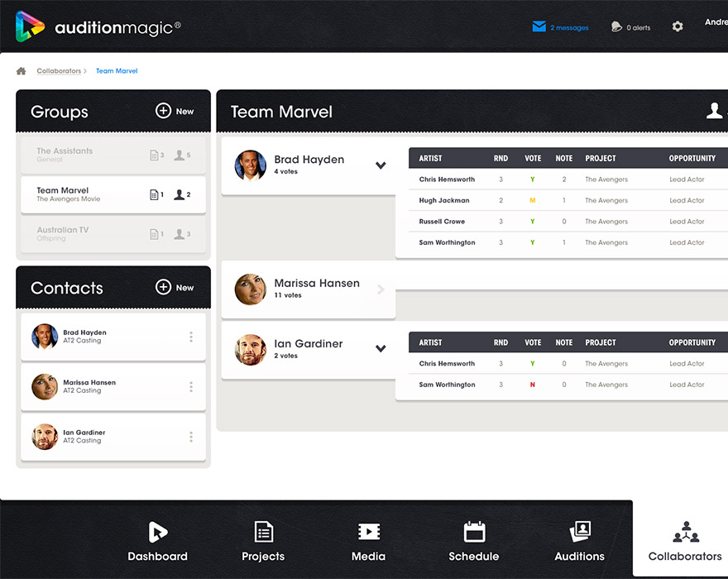Click Brad Hayden's avatar in Contacts

(45, 337)
